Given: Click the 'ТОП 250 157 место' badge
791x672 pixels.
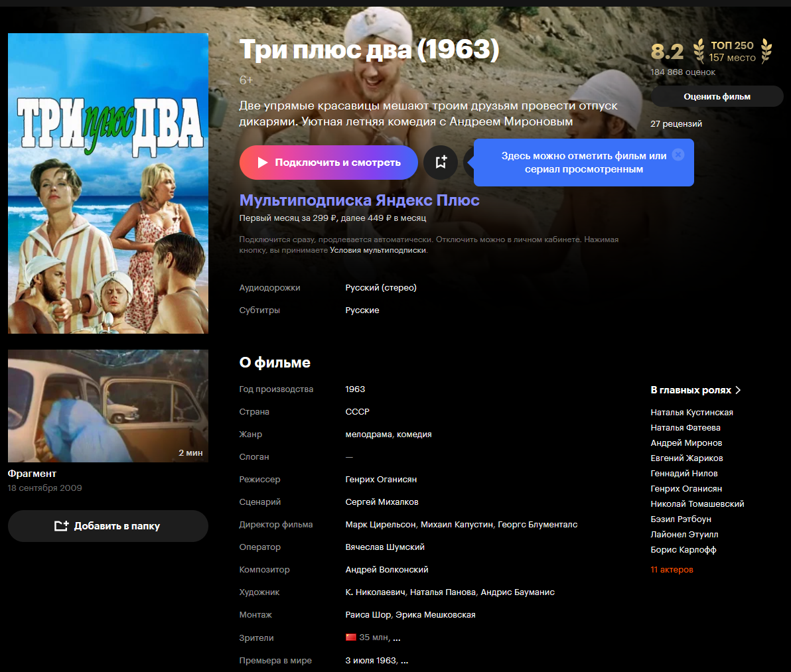Looking at the screenshot, I should tap(732, 52).
